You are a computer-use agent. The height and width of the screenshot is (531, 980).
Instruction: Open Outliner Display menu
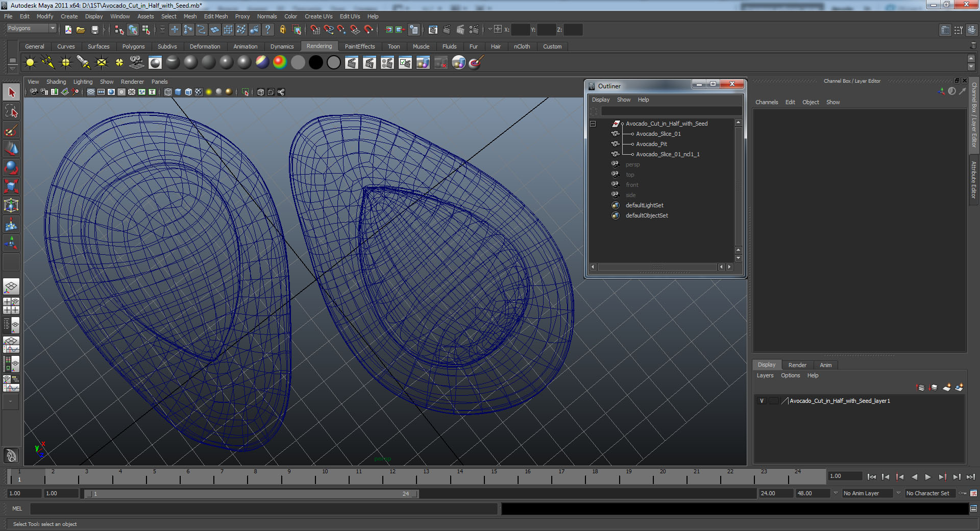(601, 100)
